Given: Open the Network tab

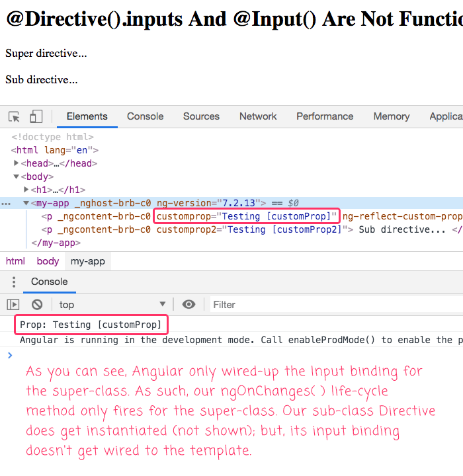Looking at the screenshot, I should (258, 116).
